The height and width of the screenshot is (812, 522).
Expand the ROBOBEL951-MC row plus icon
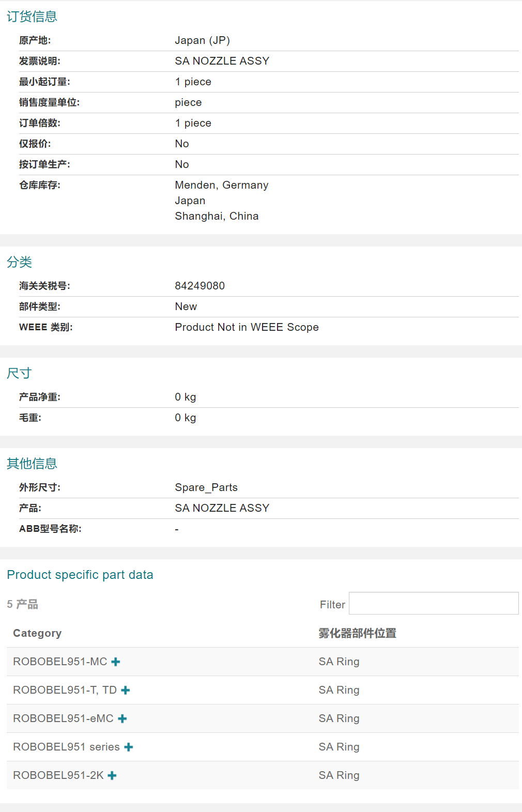116,662
